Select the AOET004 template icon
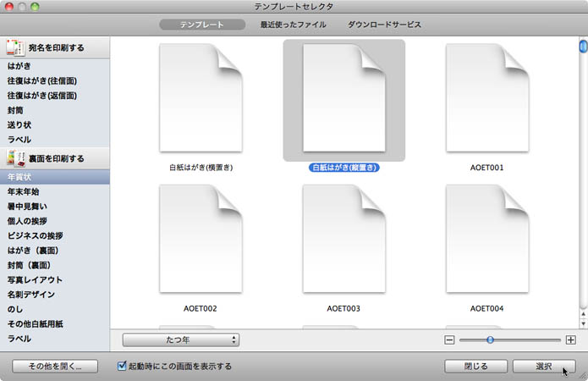Viewport: 588px width, 381px height. pos(486,240)
